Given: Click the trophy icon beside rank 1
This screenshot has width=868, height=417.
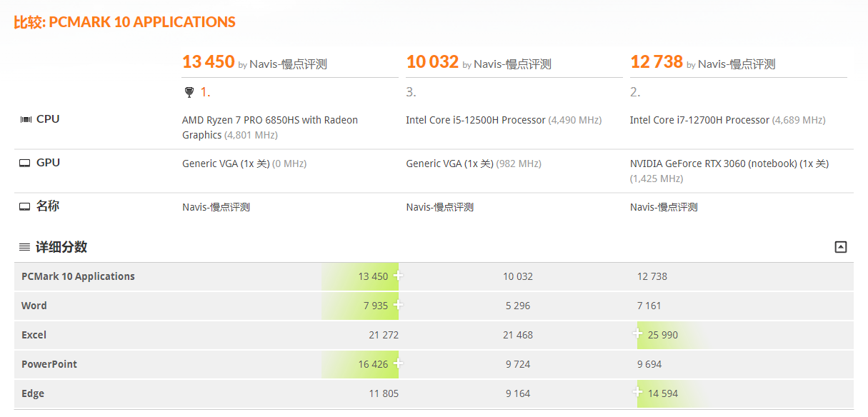Looking at the screenshot, I should [189, 92].
